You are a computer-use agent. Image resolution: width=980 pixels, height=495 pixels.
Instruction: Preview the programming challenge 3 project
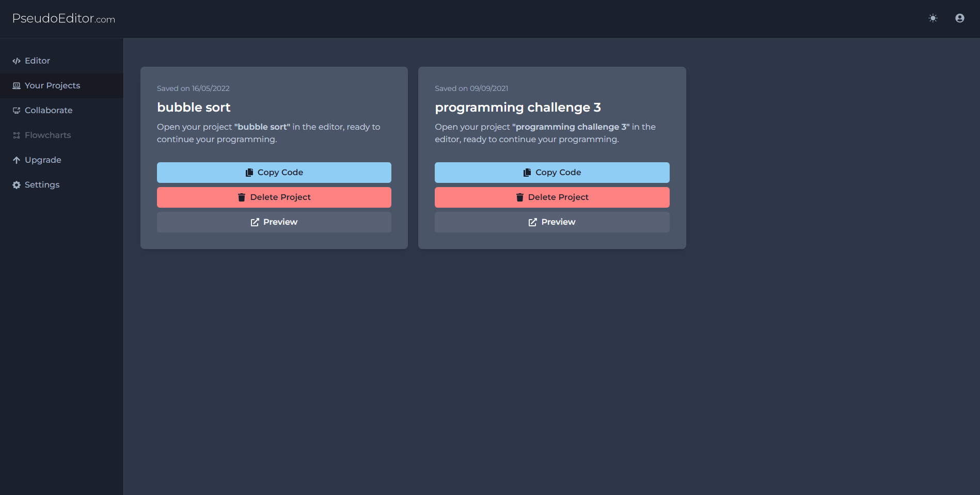[552, 222]
